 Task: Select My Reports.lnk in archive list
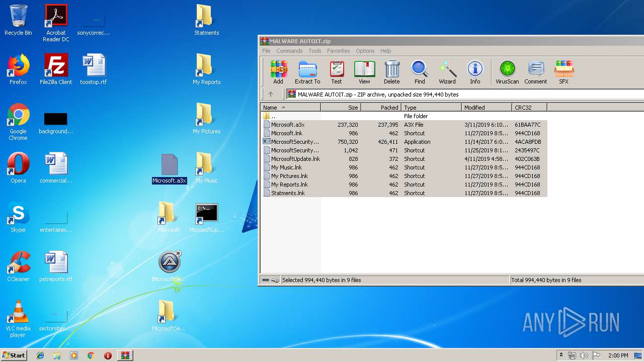[x=404, y=185]
